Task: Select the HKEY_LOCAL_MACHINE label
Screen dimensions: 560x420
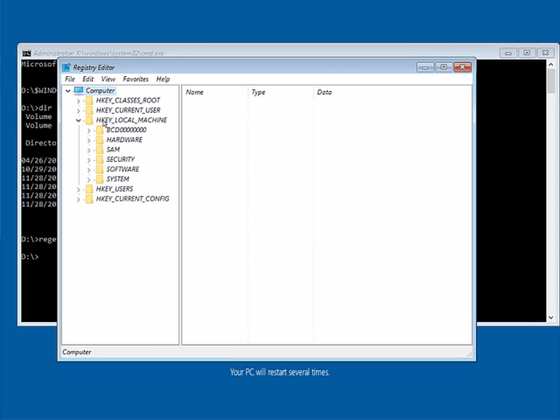Action: [x=131, y=120]
